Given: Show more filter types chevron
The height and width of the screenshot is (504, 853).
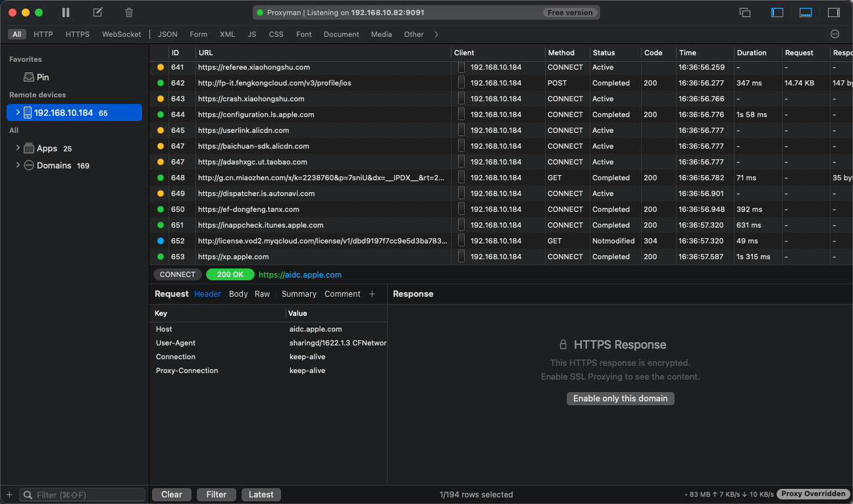Looking at the screenshot, I should pos(436,34).
